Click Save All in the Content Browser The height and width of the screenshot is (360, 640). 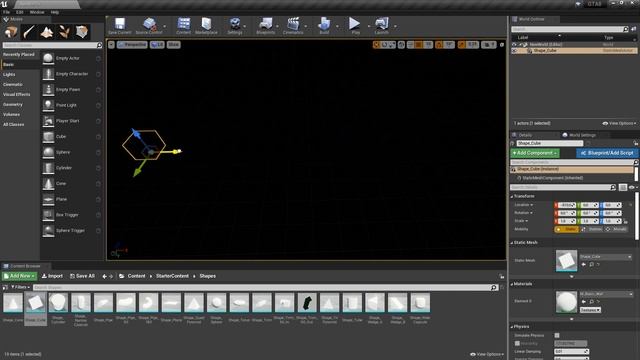click(x=82, y=276)
